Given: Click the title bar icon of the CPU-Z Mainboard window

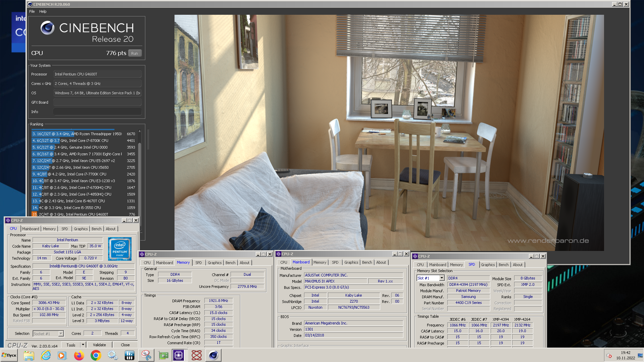Looking at the screenshot, I should [279, 254].
